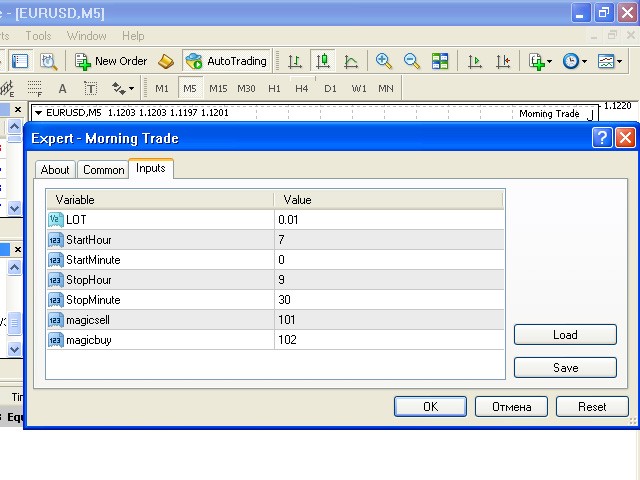Open dialog help question mark button

[602, 138]
